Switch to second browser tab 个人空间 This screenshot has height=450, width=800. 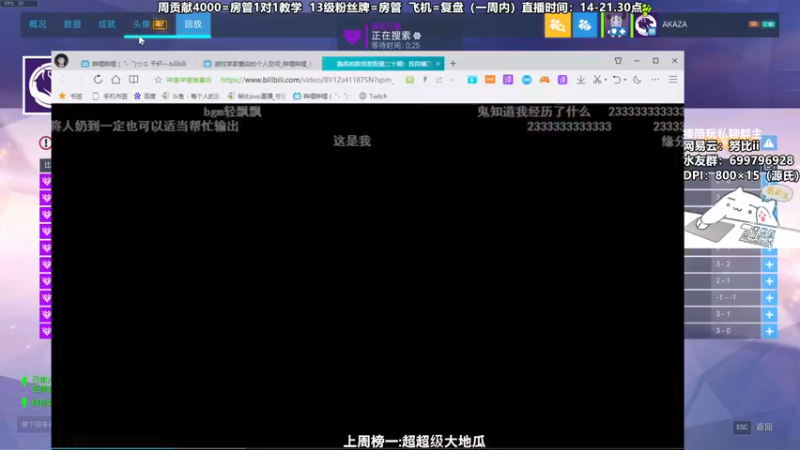(258, 64)
